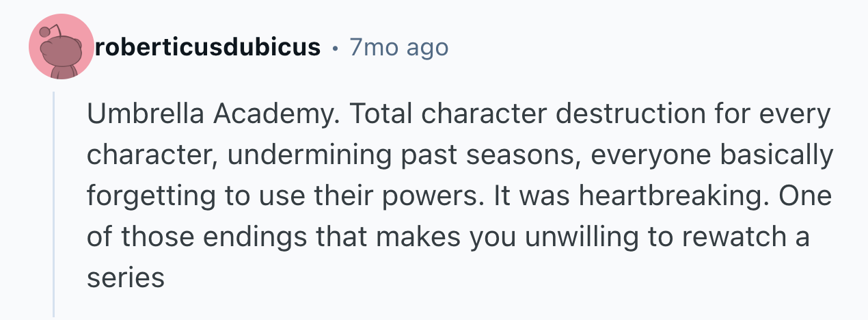The height and width of the screenshot is (320, 868).
Task: Collapse the comment using the vertical thread line
Action: (54, 204)
